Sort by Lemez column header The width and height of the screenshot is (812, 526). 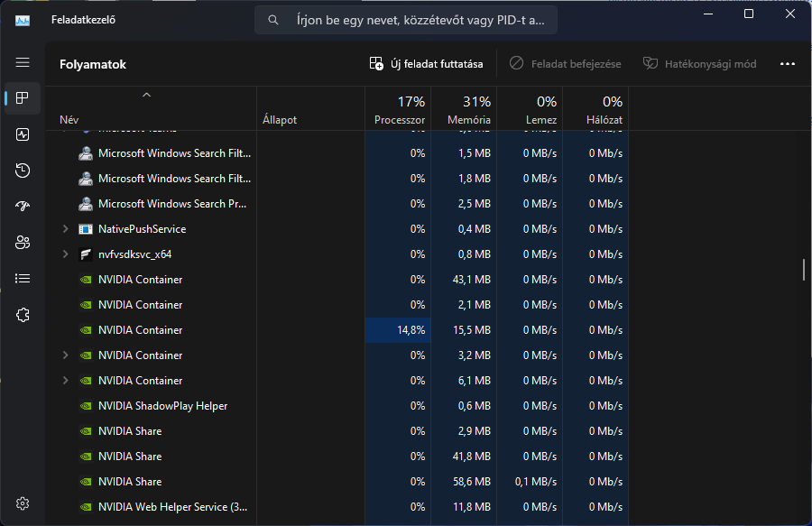tap(530, 109)
